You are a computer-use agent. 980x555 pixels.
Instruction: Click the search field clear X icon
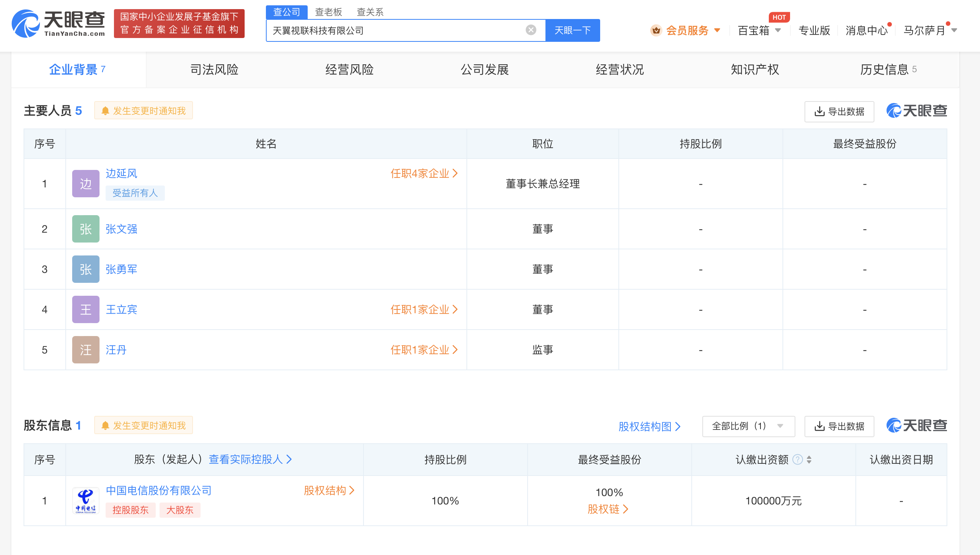532,30
